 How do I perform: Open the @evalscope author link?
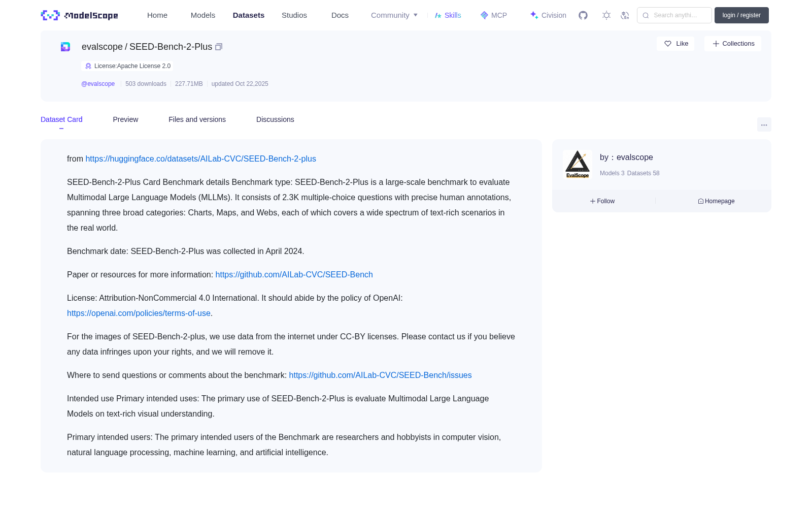(x=98, y=84)
